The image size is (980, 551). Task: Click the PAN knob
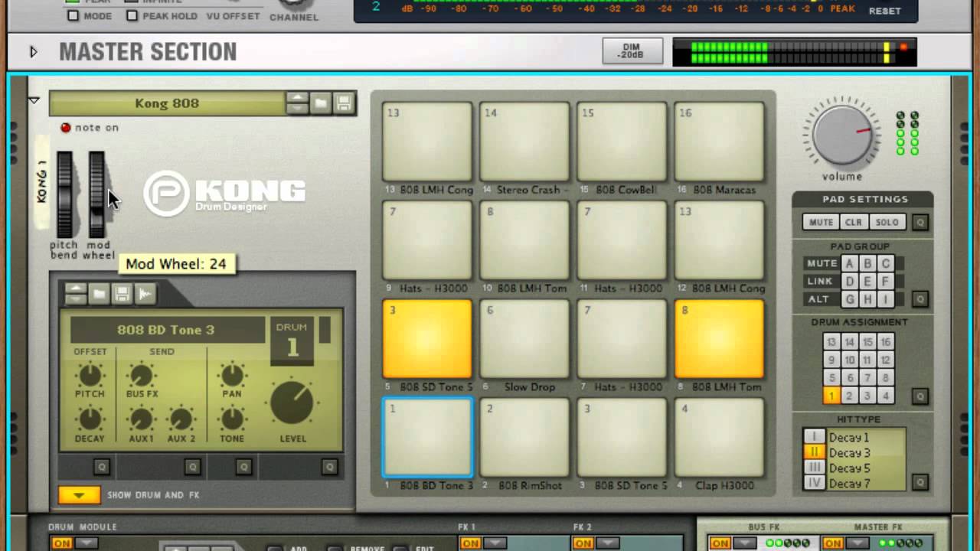click(231, 375)
